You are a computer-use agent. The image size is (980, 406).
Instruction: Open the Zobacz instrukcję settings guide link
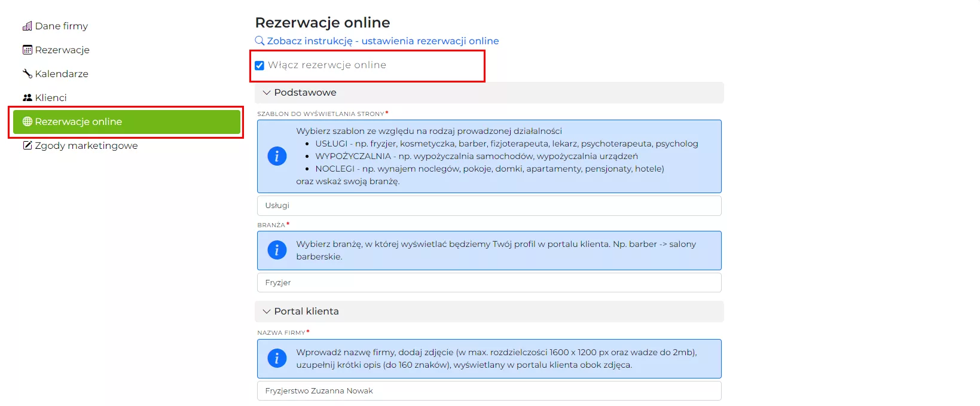pyautogui.click(x=383, y=41)
